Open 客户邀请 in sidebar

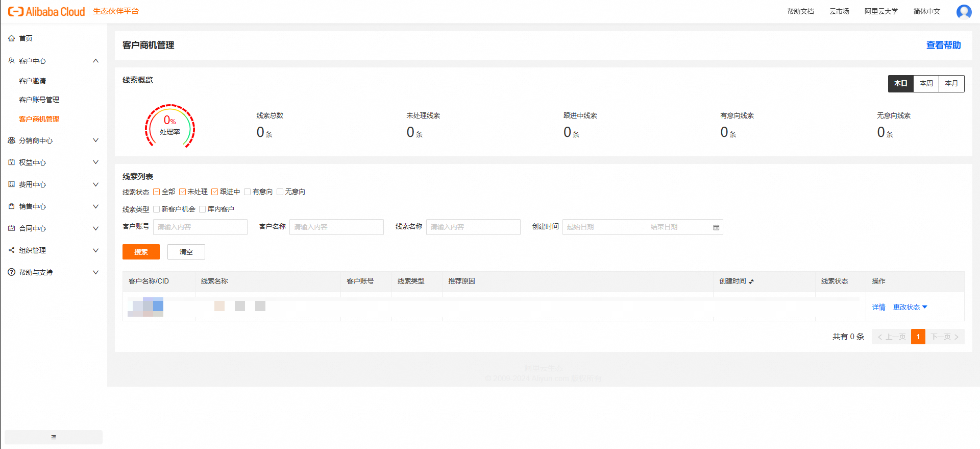[33, 81]
